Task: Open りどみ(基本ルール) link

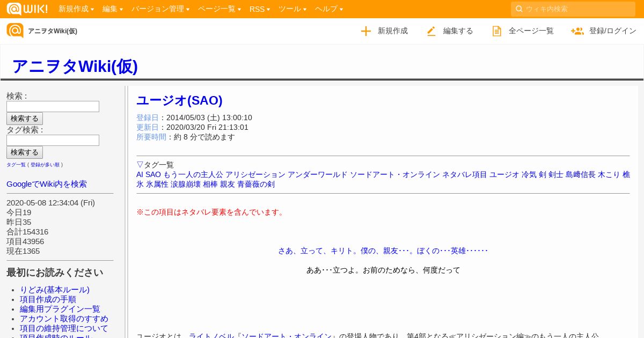Action: click(55, 290)
